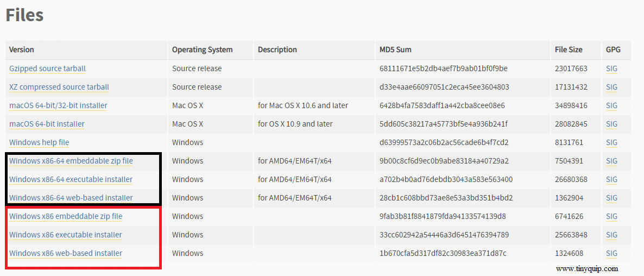644x276 pixels.
Task: Download the XZ compressed source tarball
Action: [x=59, y=87]
